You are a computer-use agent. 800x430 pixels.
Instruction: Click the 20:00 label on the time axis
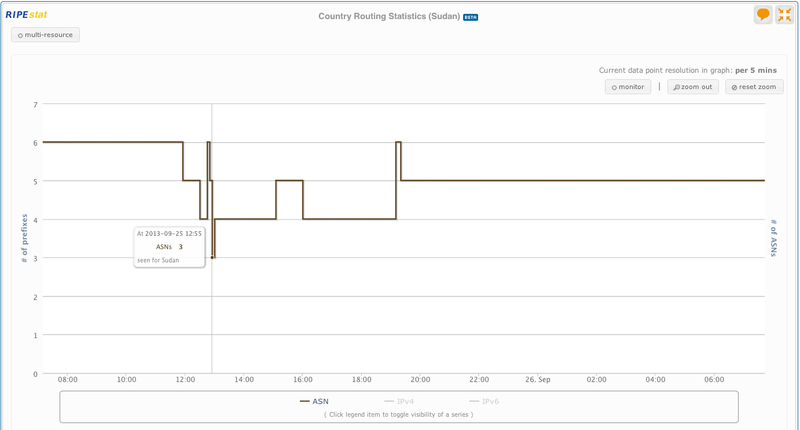pos(420,380)
